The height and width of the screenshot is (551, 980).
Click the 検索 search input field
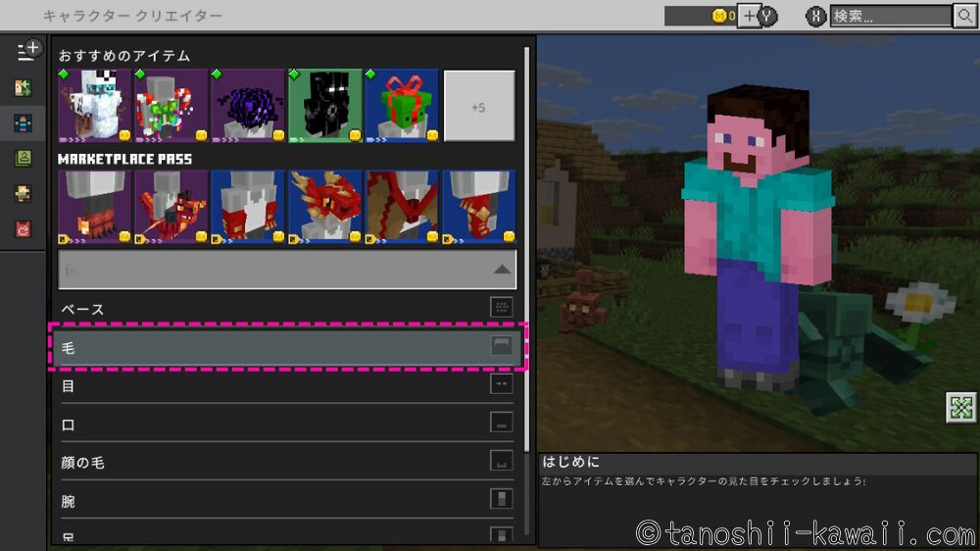click(890, 16)
